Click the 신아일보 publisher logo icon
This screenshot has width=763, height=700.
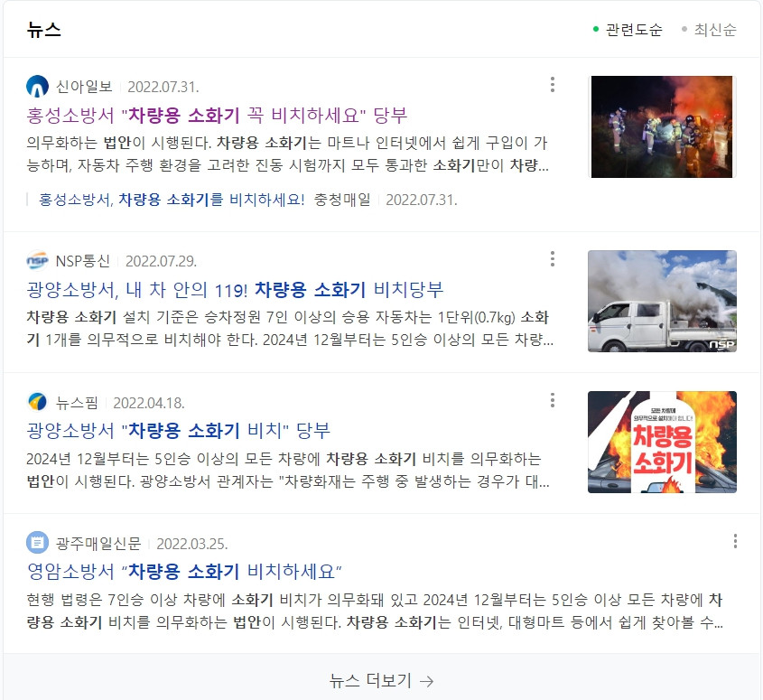click(x=37, y=87)
